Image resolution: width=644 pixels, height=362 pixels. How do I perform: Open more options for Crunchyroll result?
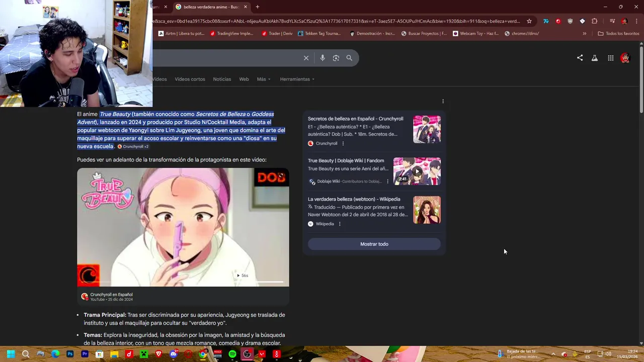343,143
